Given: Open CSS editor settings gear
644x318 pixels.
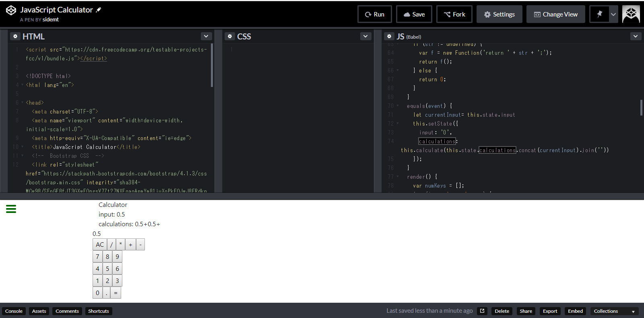Looking at the screenshot, I should 230,36.
